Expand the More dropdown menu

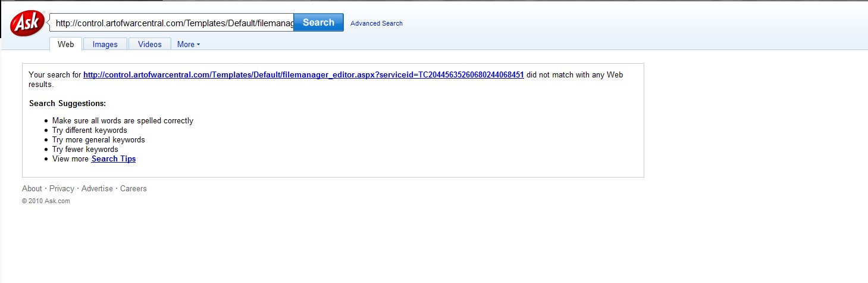189,44
